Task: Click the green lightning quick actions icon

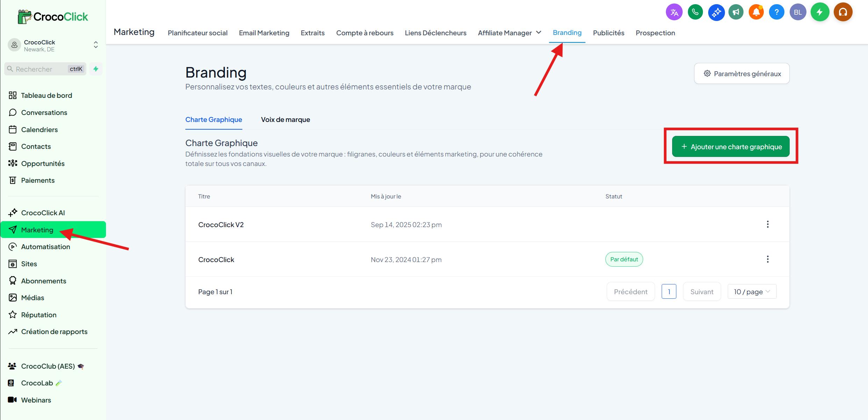Action: point(820,12)
